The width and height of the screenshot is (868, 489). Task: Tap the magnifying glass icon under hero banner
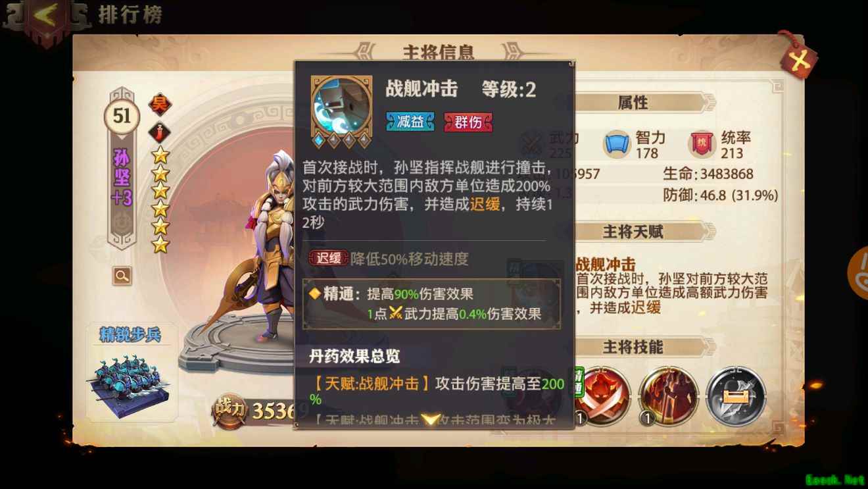point(122,276)
